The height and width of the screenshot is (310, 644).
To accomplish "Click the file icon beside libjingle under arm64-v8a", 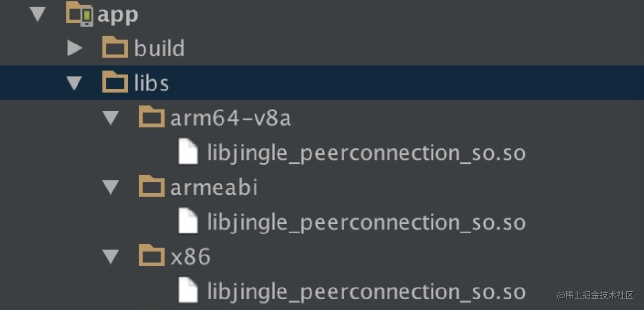I will pos(189,152).
